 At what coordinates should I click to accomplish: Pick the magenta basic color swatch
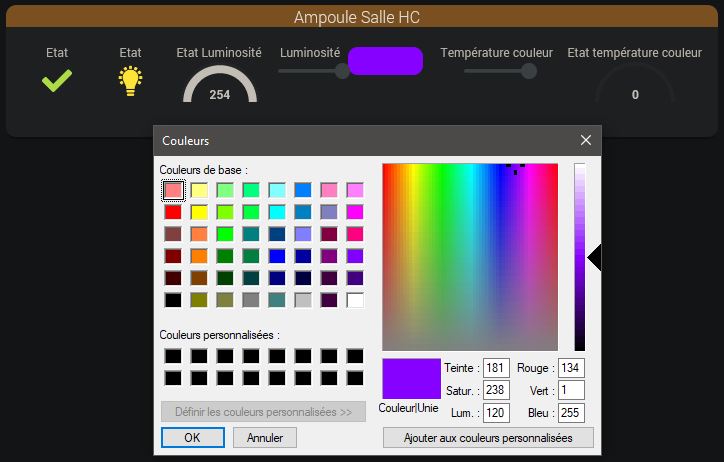point(355,212)
